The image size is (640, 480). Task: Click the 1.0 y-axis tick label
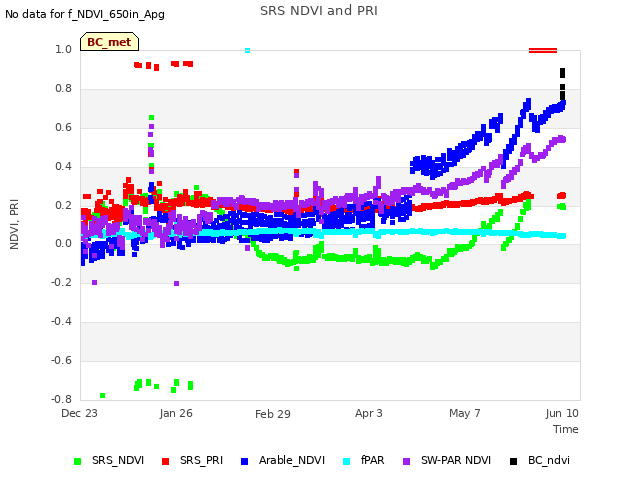63,49
